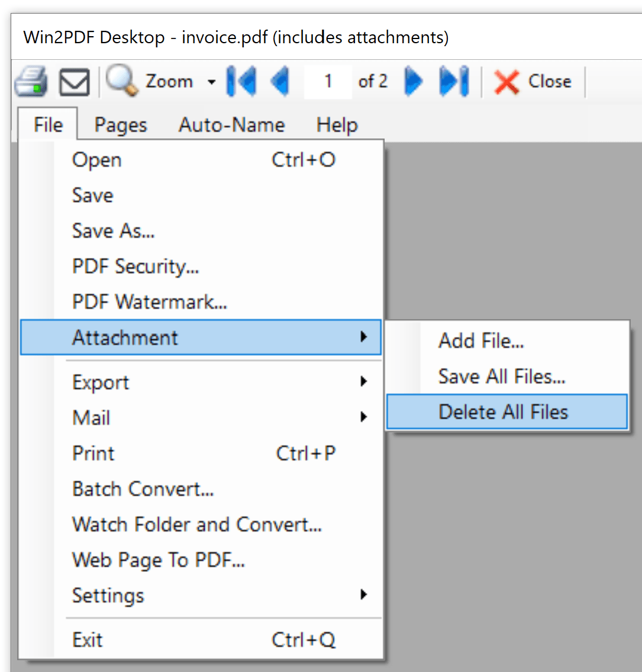Viewport: 642px width, 672px height.
Task: Select Delete All Files
Action: (x=503, y=411)
